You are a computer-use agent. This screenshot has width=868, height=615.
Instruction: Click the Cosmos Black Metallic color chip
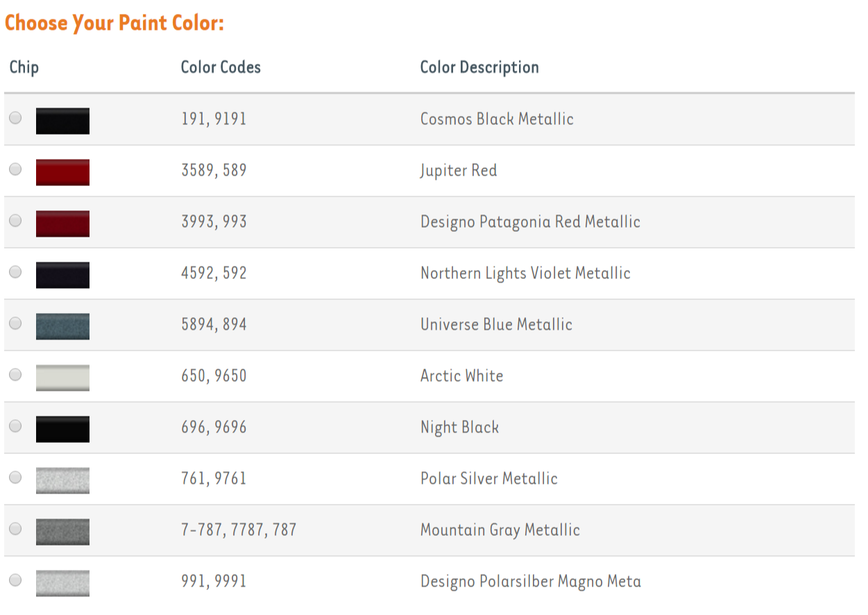[62, 121]
